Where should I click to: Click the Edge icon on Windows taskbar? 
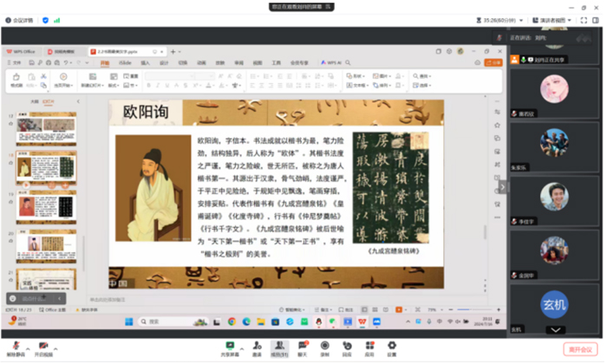click(x=246, y=322)
